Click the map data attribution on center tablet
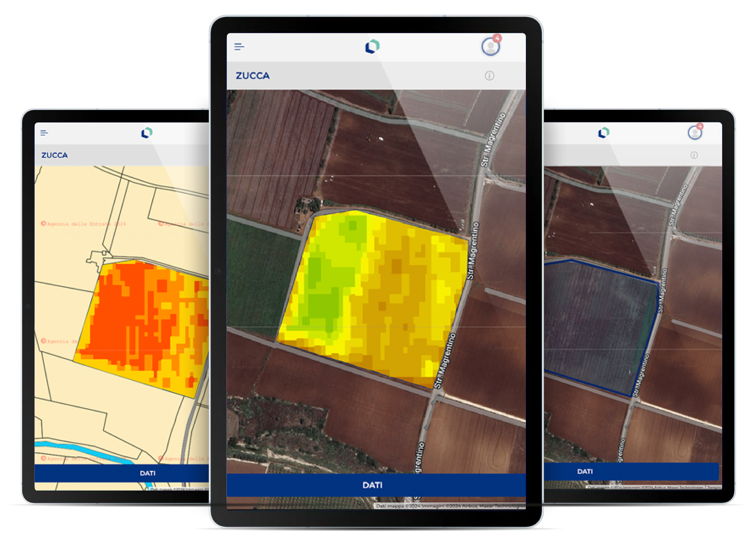The image size is (756, 543). click(x=450, y=506)
